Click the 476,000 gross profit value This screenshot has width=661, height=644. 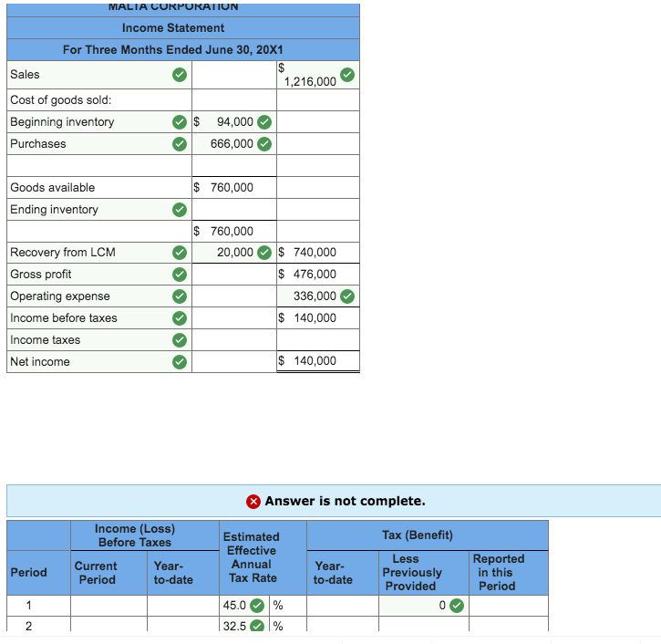315,275
